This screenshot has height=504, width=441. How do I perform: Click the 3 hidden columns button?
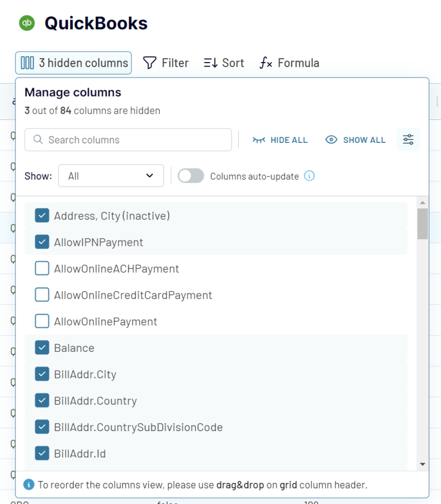point(73,63)
